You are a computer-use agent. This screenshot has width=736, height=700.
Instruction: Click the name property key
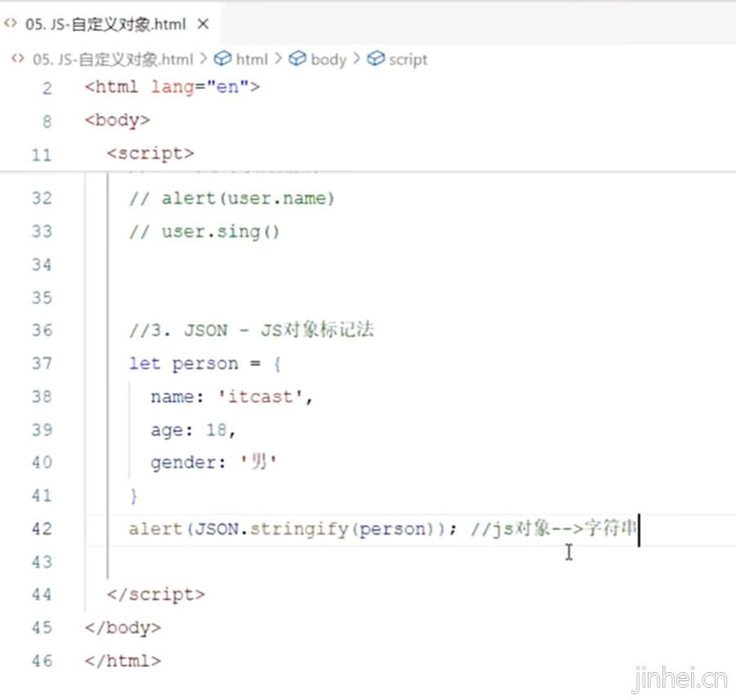pos(172,397)
